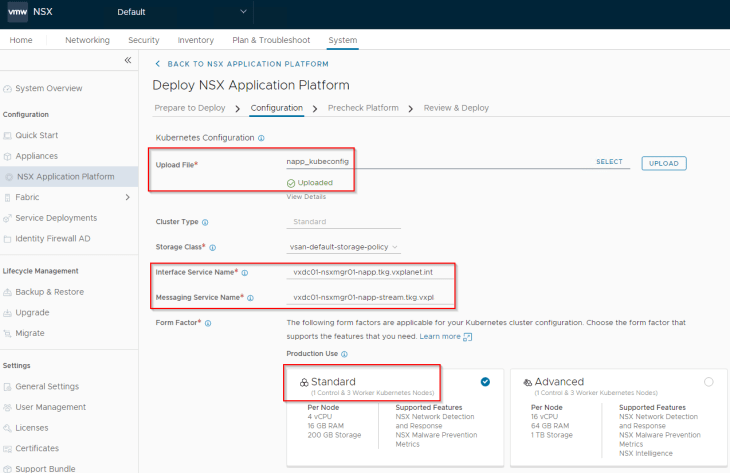Open the Default project dropdown

pos(182,12)
